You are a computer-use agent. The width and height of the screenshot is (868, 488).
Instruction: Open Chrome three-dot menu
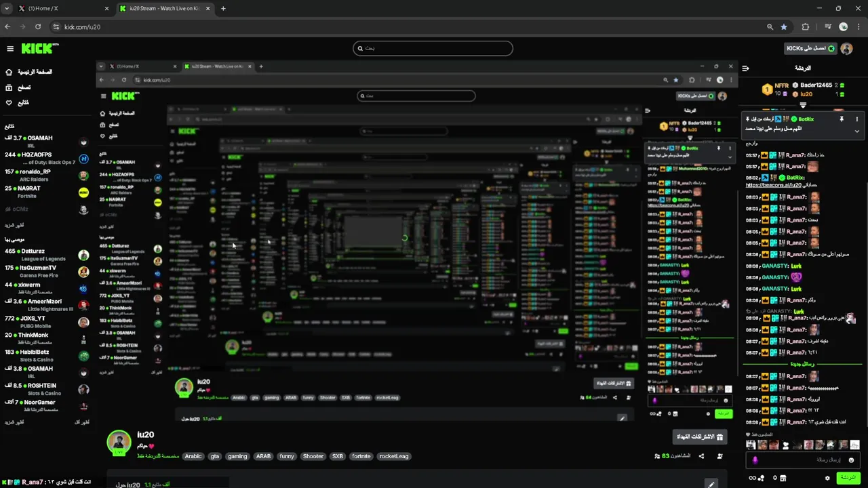(x=859, y=26)
